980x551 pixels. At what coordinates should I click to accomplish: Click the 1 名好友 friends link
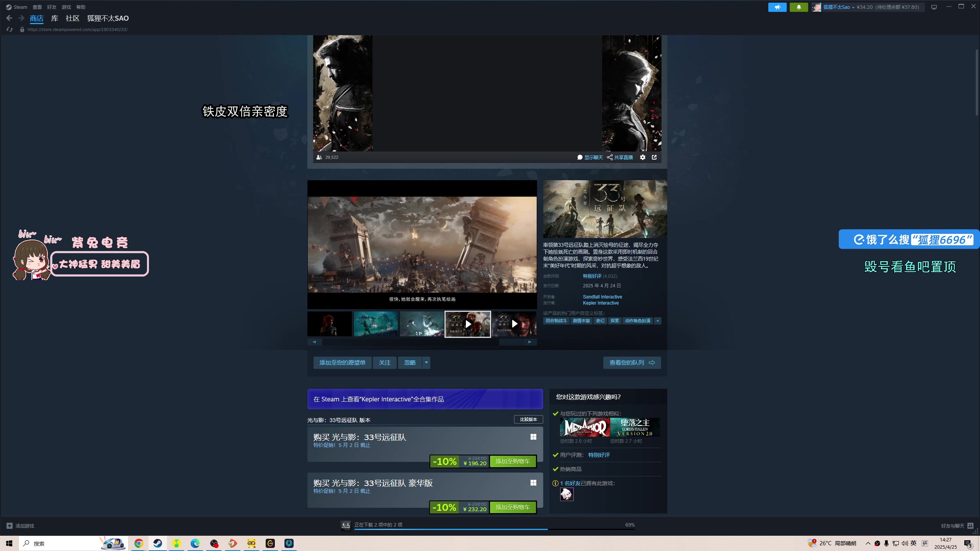pyautogui.click(x=570, y=483)
